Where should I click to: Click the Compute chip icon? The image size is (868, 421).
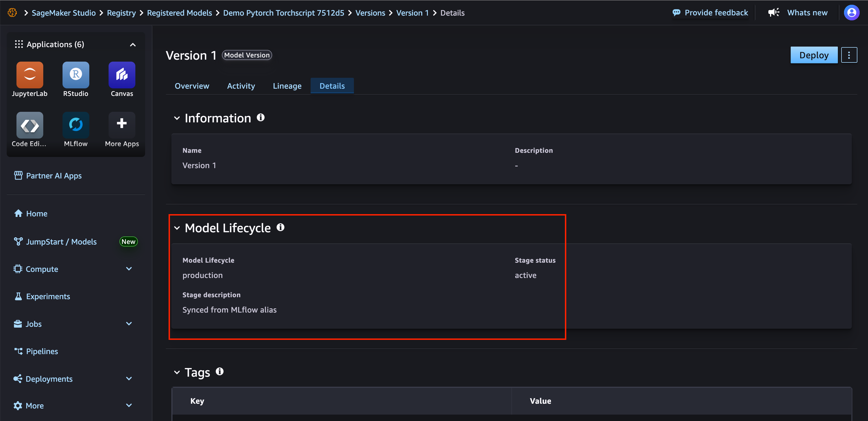18,269
